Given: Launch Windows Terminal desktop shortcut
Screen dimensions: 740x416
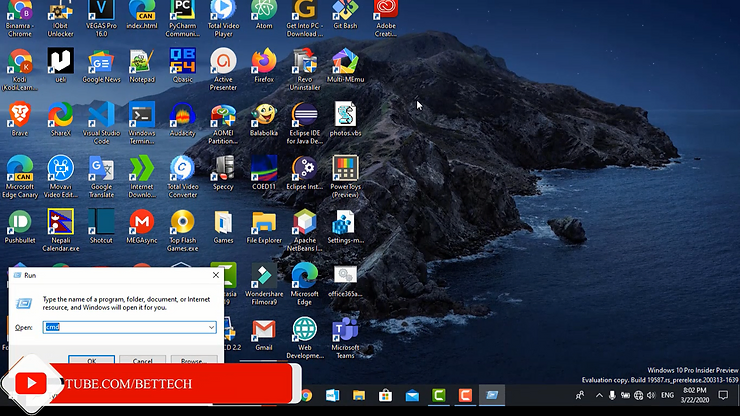Looking at the screenshot, I should click(142, 123).
